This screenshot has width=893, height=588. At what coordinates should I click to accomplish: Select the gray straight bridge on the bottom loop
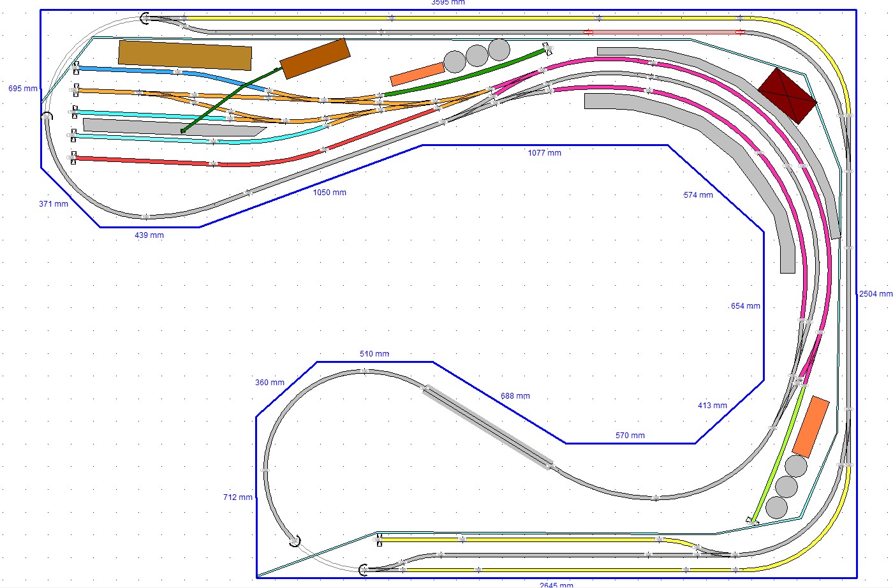coord(487,427)
